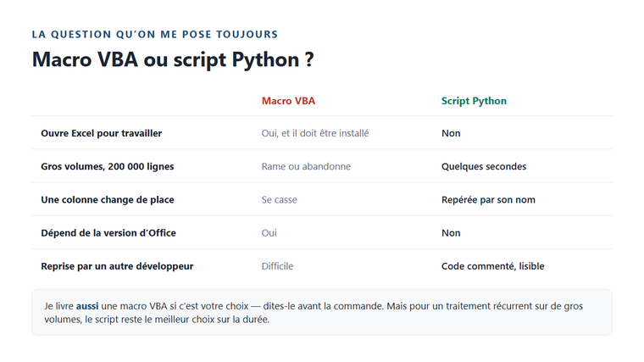Click the Quelques secondes cell
This screenshot has width=644, height=362.
(x=484, y=166)
